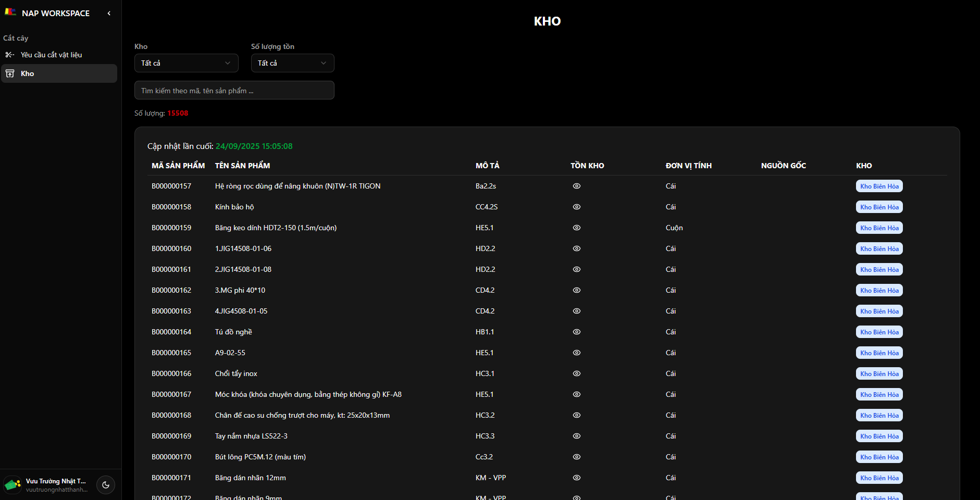Open the Số lượng tồn dropdown
Viewport: 980px width, 500px height.
click(x=292, y=63)
